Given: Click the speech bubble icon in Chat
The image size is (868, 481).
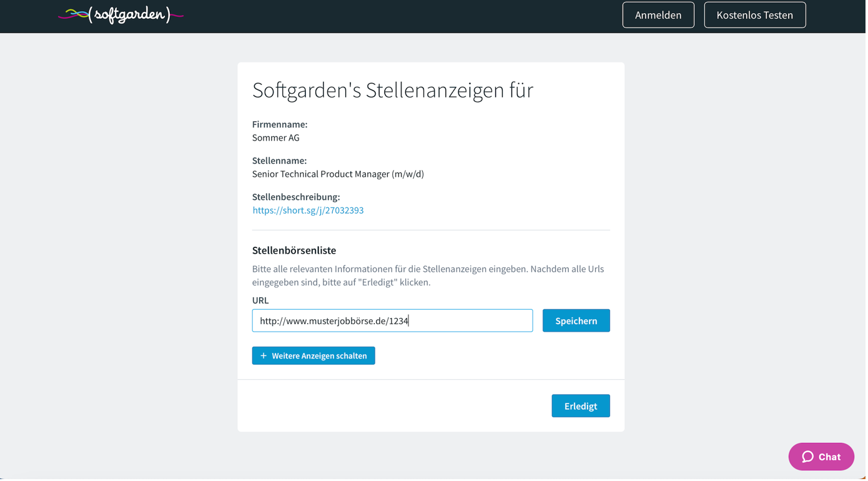Looking at the screenshot, I should (x=807, y=457).
